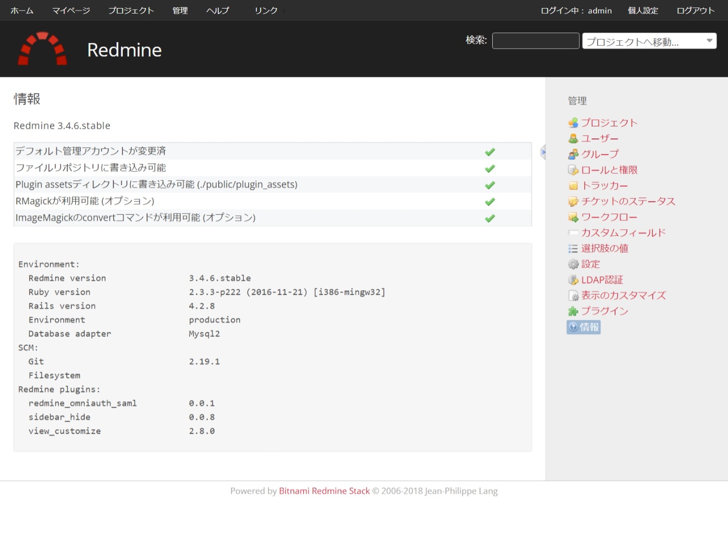Click the ログアウト link
The image size is (728, 560).
695,10
